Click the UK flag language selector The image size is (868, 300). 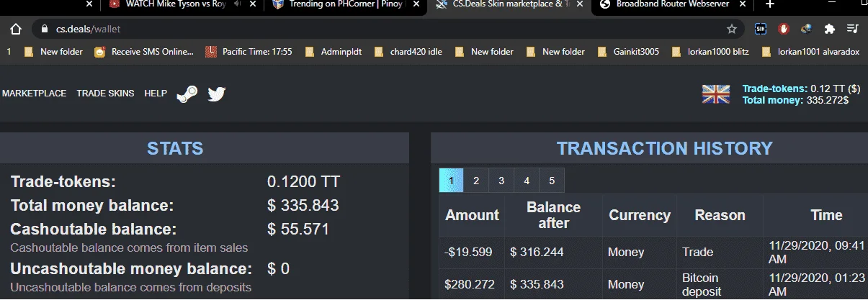click(x=716, y=94)
